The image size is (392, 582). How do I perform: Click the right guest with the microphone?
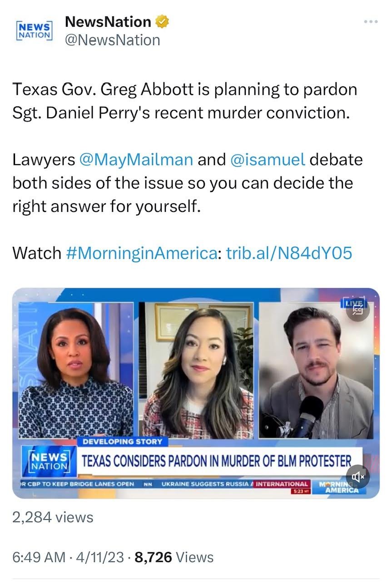(x=316, y=370)
